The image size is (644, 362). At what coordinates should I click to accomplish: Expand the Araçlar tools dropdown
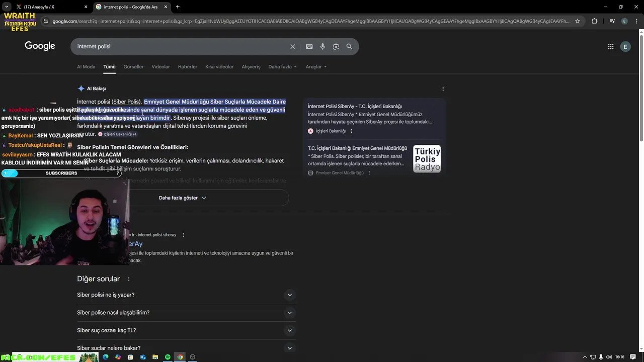coord(316,66)
